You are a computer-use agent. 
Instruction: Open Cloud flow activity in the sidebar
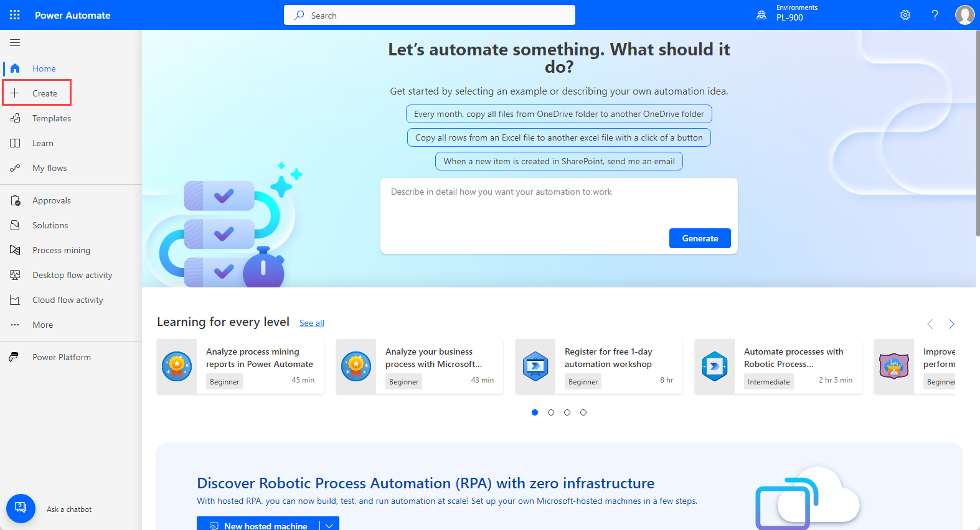click(x=68, y=300)
